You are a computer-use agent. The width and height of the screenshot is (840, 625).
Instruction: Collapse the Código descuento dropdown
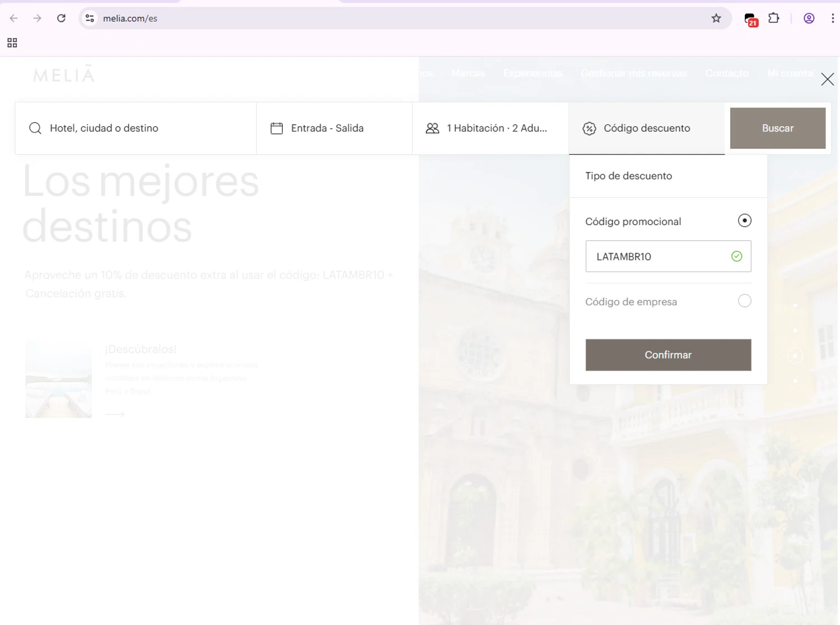[647, 128]
